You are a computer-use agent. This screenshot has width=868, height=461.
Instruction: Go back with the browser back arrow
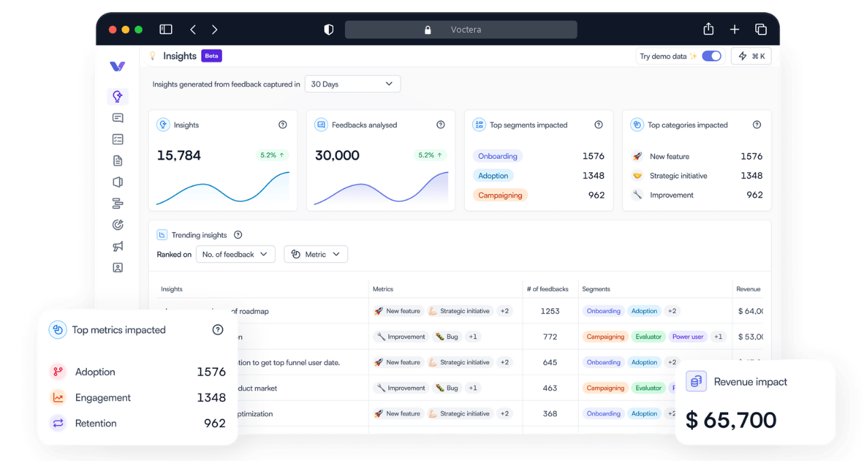coord(193,29)
